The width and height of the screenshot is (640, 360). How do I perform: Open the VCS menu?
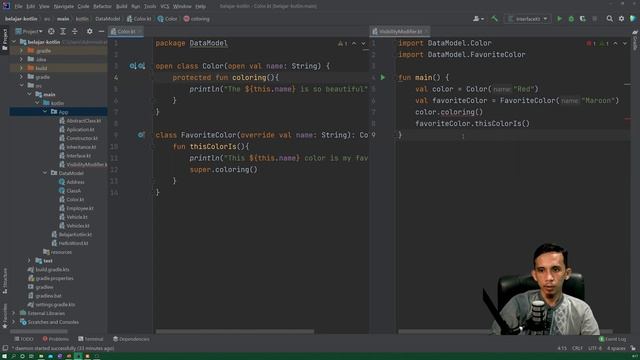coord(164,7)
